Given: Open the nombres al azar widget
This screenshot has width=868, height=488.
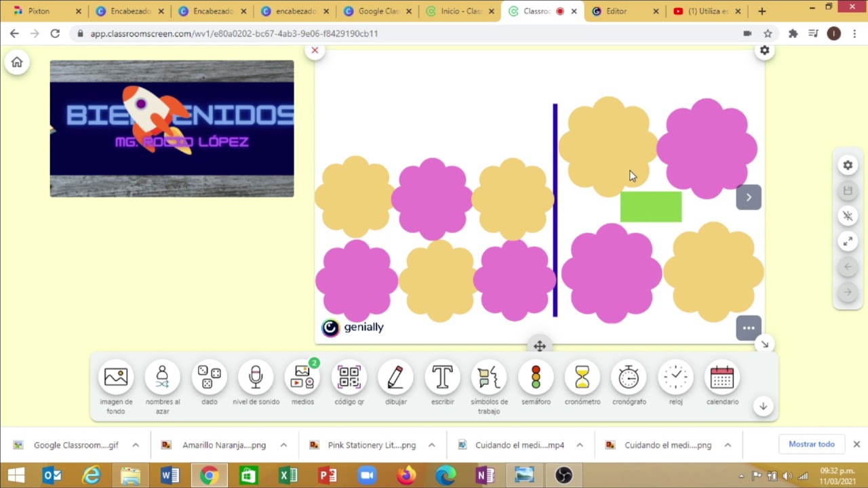Looking at the screenshot, I should click(162, 377).
